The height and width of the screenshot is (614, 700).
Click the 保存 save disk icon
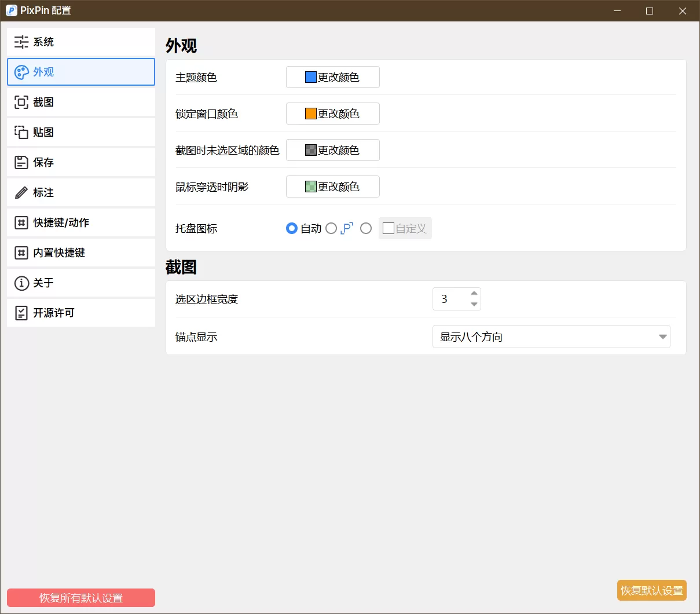point(21,162)
